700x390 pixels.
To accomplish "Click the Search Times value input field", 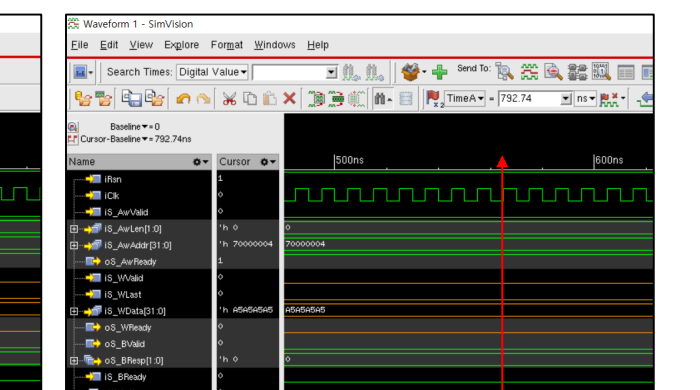I will coord(289,72).
